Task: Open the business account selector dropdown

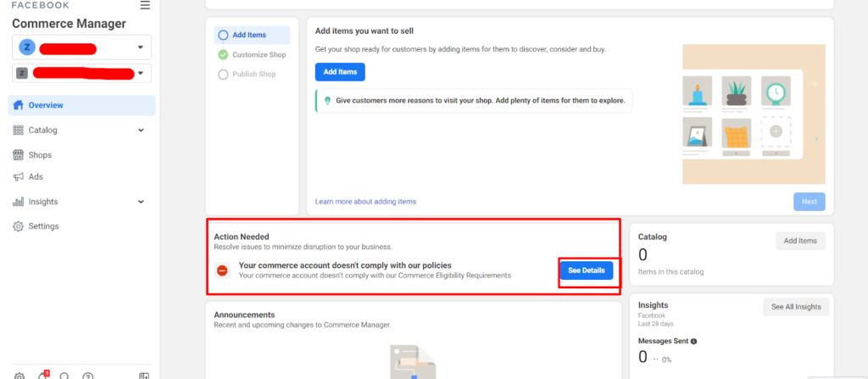Action: pyautogui.click(x=82, y=47)
